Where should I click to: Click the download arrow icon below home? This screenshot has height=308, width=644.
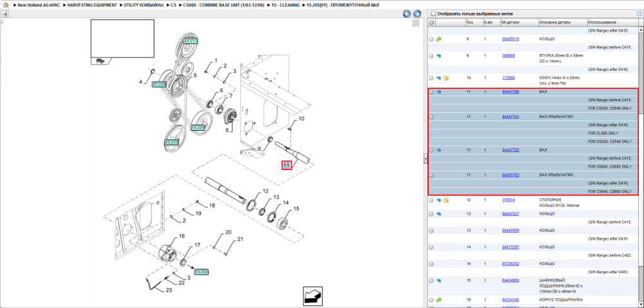pyautogui.click(x=6, y=14)
